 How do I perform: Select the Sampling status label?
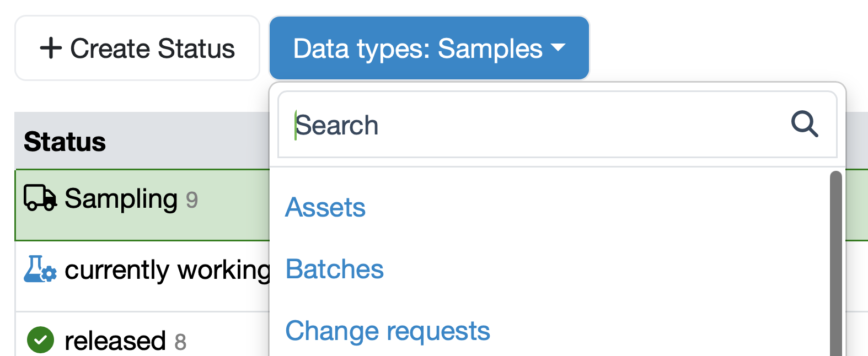(x=121, y=198)
